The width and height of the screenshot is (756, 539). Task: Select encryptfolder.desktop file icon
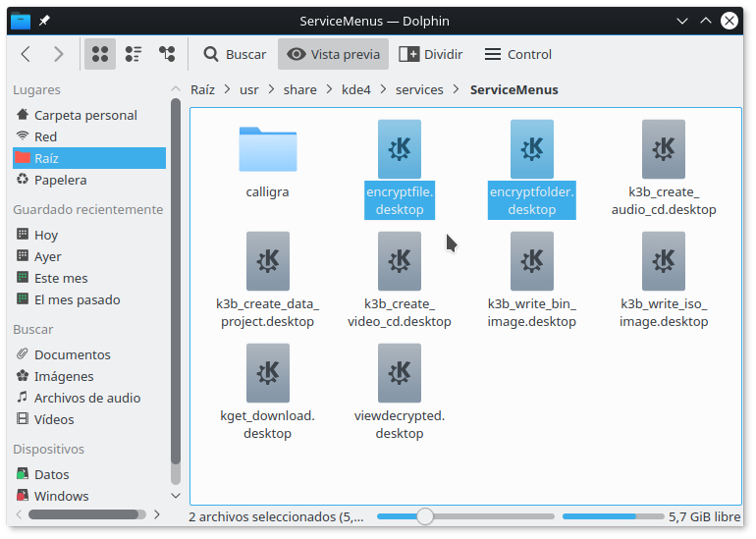pos(532,149)
